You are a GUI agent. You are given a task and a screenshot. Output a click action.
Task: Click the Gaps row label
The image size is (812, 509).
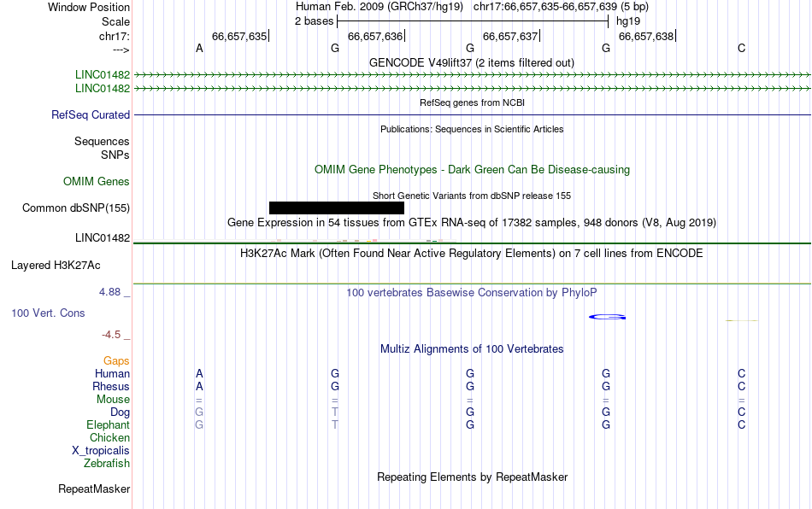point(116,360)
